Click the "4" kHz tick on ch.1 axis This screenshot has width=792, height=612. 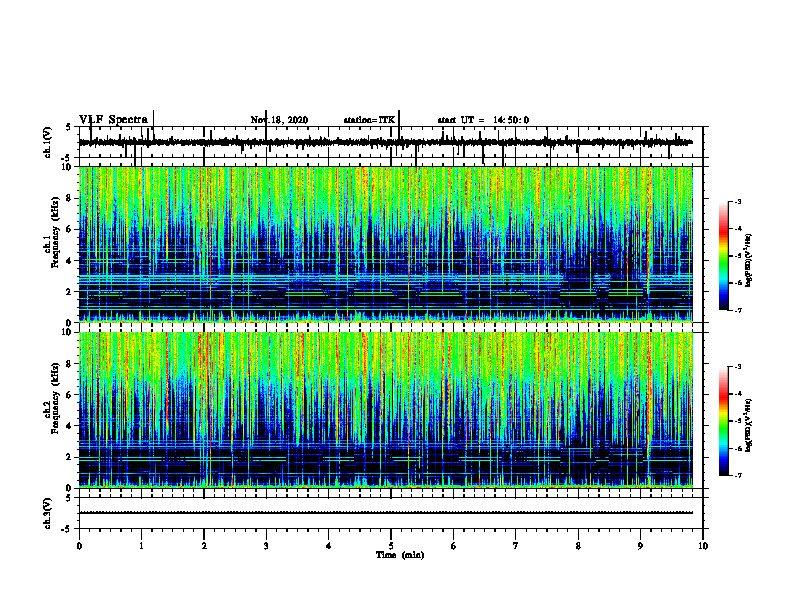pyautogui.click(x=70, y=261)
